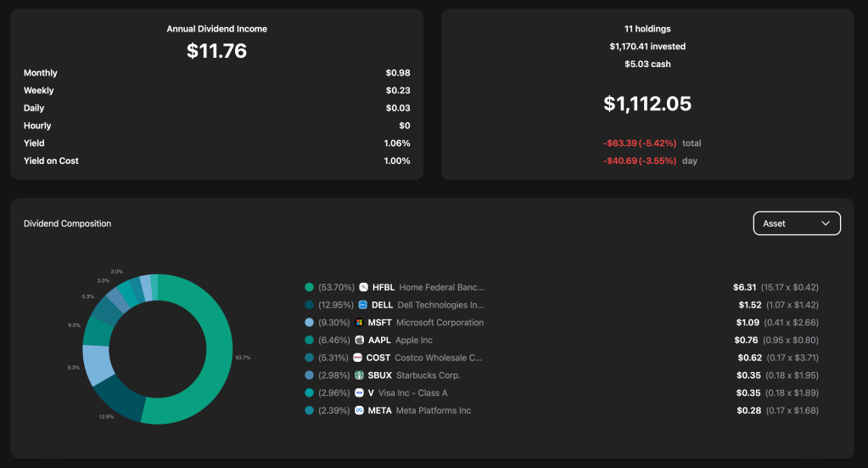Click the HFBL company logo icon

pos(363,287)
